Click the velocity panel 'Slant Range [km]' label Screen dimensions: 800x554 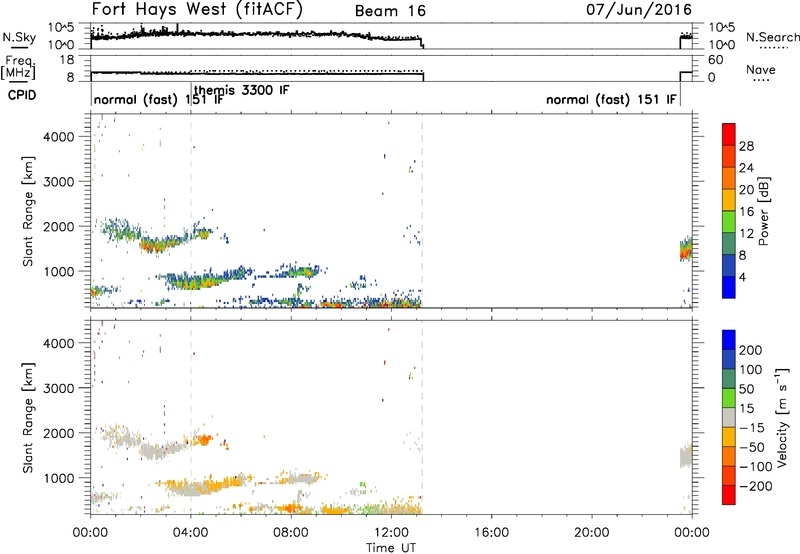(x=28, y=417)
